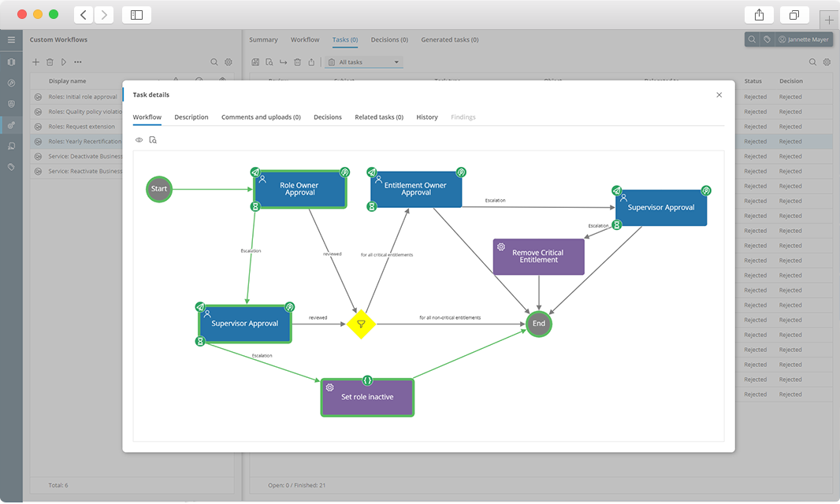Screen dimensions: 840x504
Task: Click the yellow filter decision gateway node
Action: 361,324
